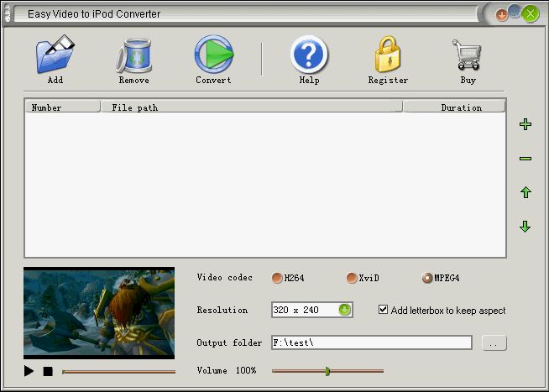Click the video preview thumbnail

click(x=99, y=313)
